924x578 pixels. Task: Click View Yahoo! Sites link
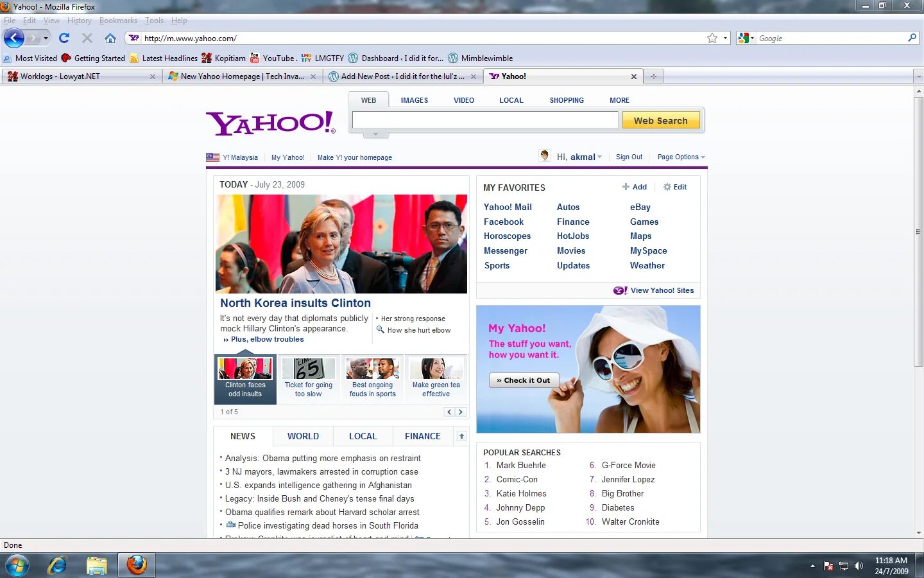coord(654,290)
